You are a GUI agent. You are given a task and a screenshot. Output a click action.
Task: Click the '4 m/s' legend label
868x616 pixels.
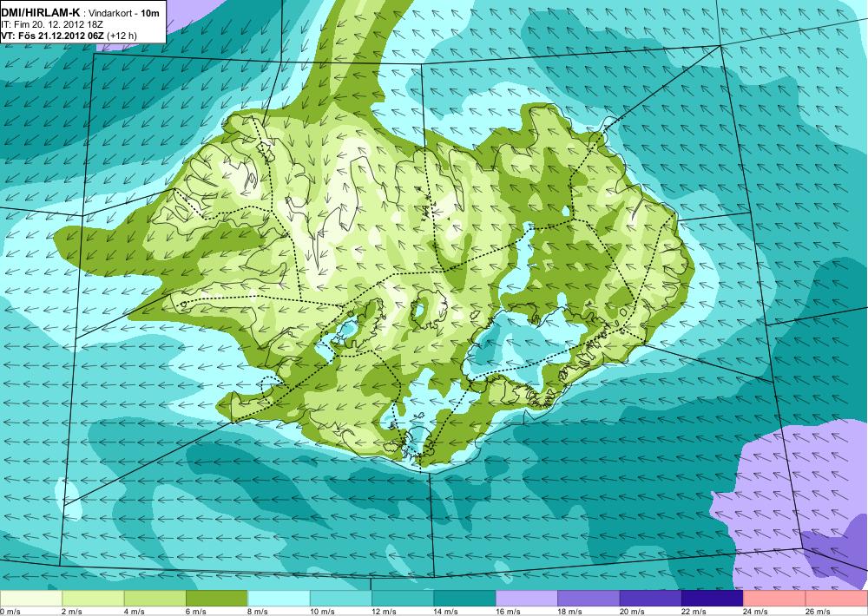(x=134, y=612)
